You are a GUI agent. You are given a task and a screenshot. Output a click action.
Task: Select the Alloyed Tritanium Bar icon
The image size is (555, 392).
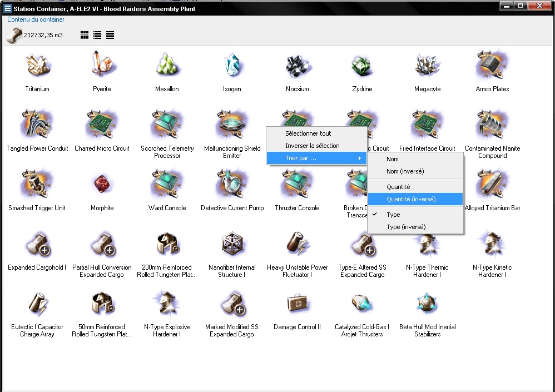[x=492, y=183]
